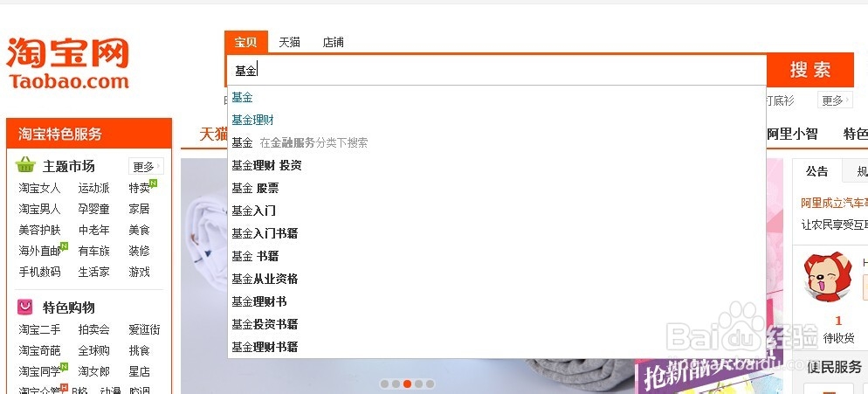Viewport: 868px width, 394px height.
Task: Open the 美食 category link
Action: (x=140, y=230)
